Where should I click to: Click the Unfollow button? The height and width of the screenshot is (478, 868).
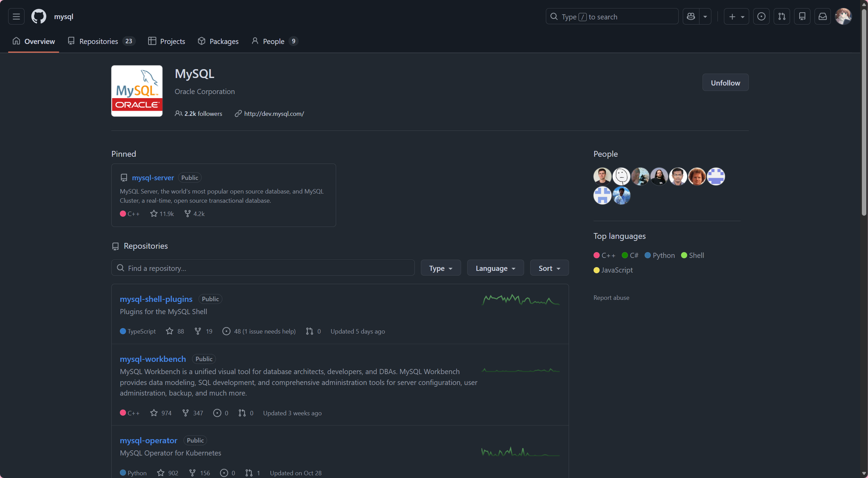[725, 82]
